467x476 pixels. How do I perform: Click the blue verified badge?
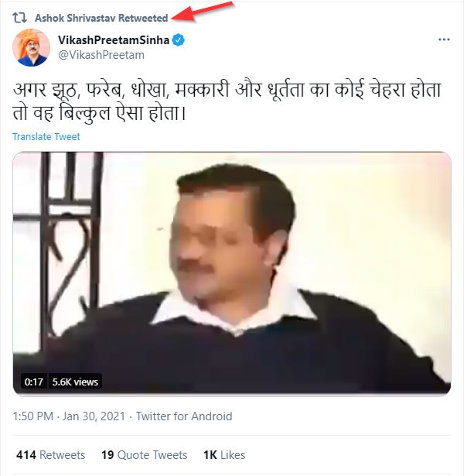point(178,40)
